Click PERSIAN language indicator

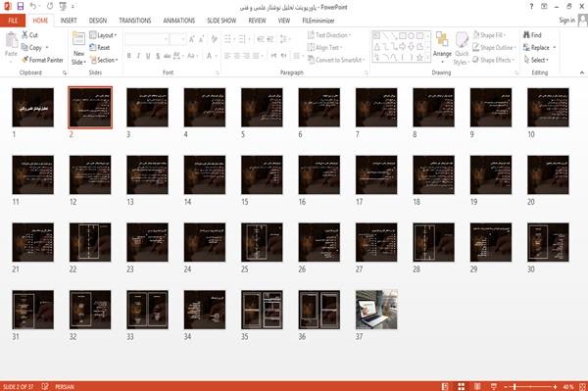pos(65,386)
